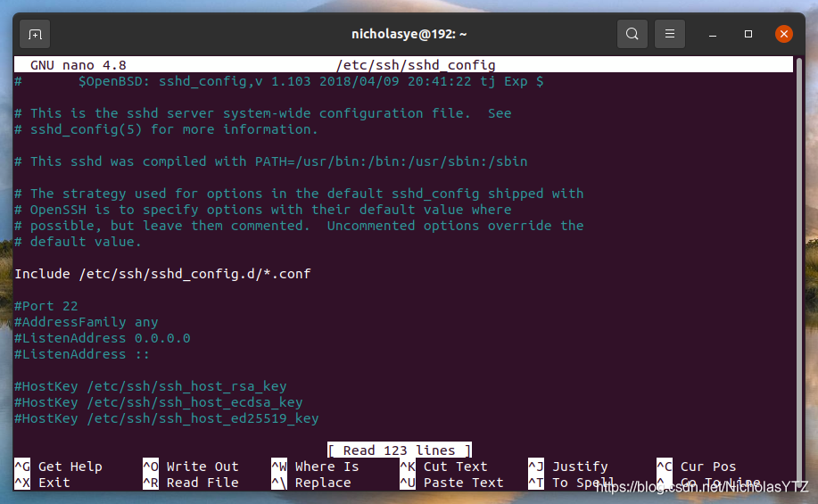The width and height of the screenshot is (818, 504).
Task: Click the ^W Where Is shortcut
Action: tap(315, 467)
